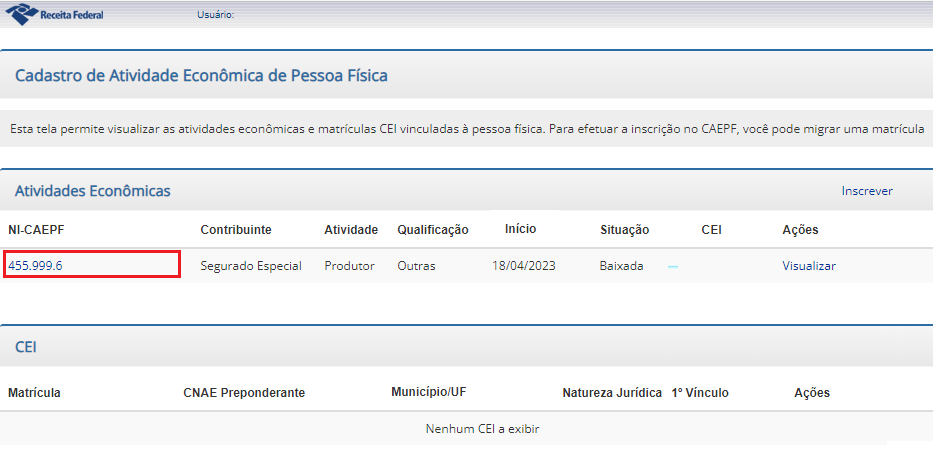Click the Segurado Especial cell
936x449 pixels.
tap(251, 266)
